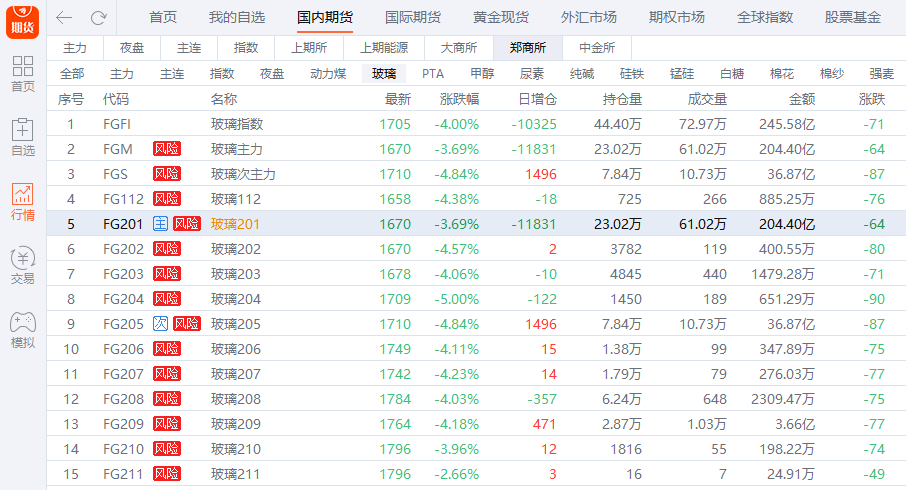The height and width of the screenshot is (490, 906).
Task: Click the 风险 badge on FG207 row
Action: point(167,374)
